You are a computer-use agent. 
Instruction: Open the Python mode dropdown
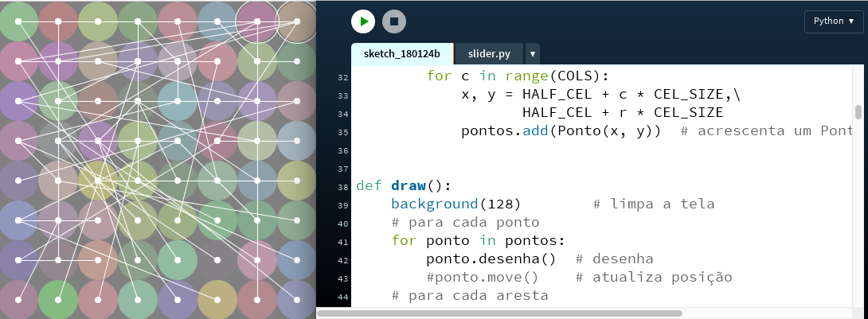(x=834, y=21)
